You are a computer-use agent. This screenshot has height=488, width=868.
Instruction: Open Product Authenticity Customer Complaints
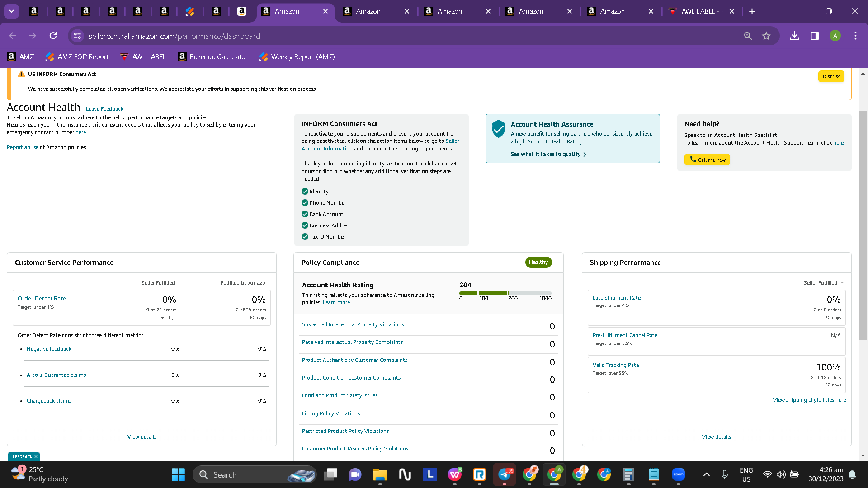tap(354, 360)
